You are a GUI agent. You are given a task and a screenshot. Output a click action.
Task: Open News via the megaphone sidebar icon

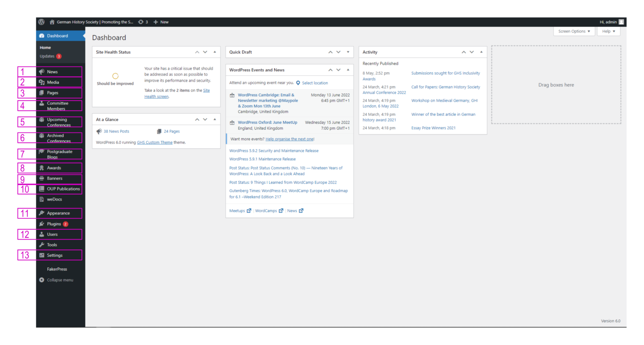(41, 71)
